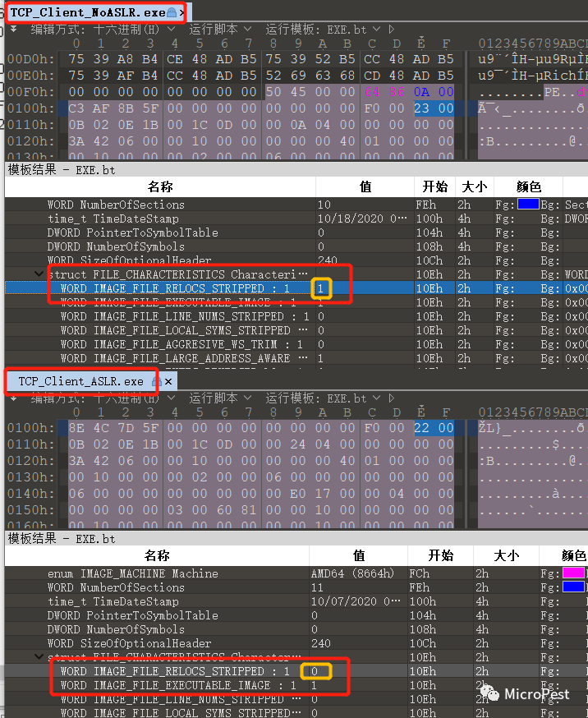The height and width of the screenshot is (718, 588).
Task: Select DWORD PointerToSymbolTable row in NoASLR results
Action: coord(296,232)
